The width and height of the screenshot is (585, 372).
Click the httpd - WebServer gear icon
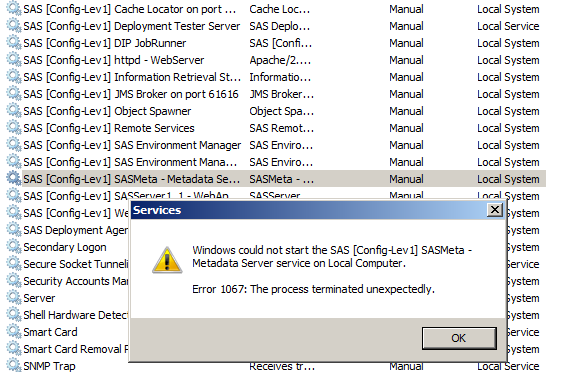[14, 60]
